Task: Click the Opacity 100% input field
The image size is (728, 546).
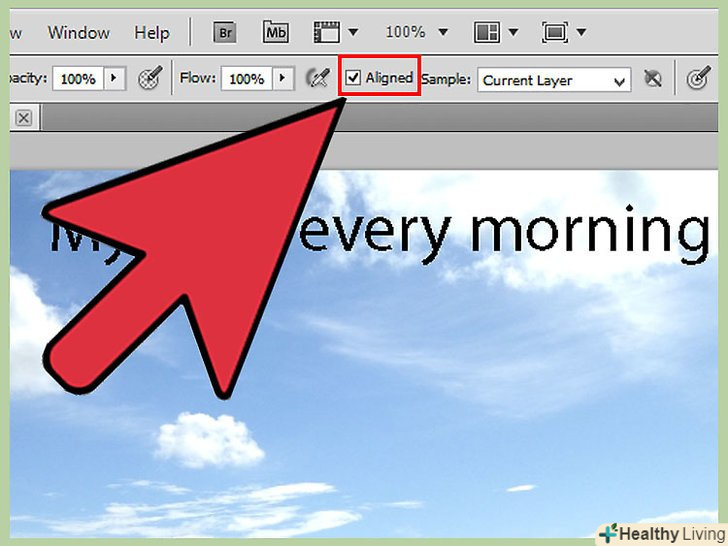Action: click(x=78, y=78)
